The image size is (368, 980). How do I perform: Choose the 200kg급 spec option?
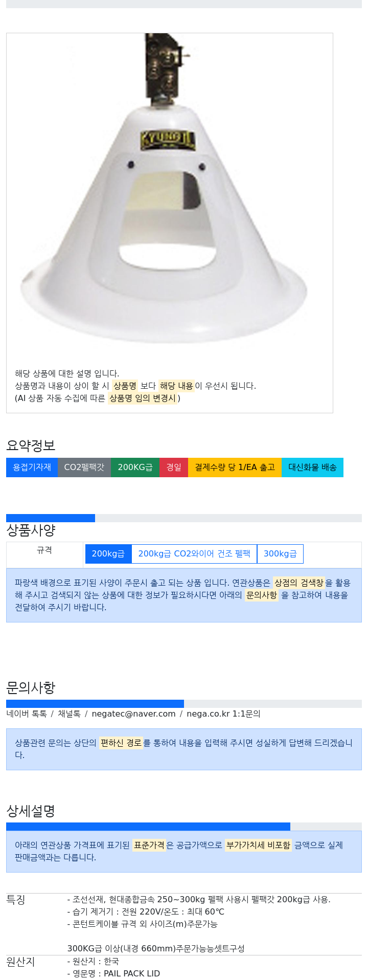[108, 554]
